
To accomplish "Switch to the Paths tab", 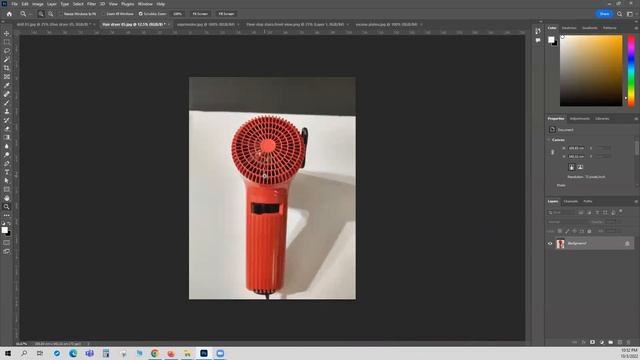I will (x=588, y=202).
